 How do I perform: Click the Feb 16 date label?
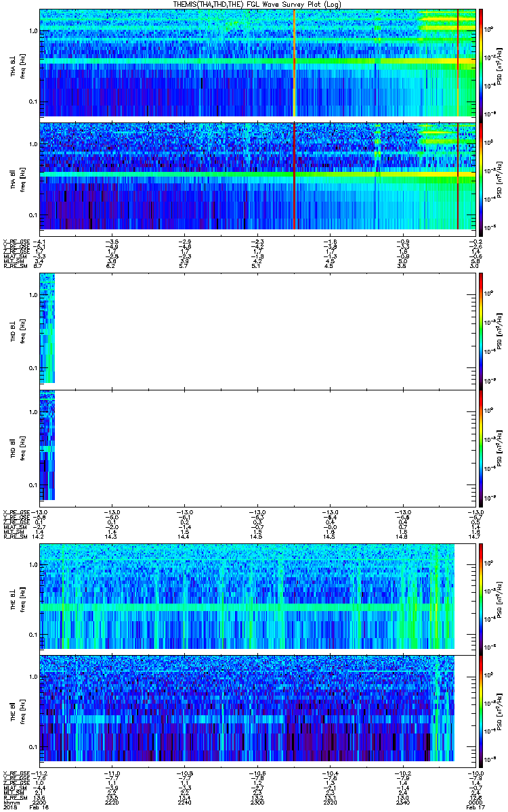coord(39,807)
